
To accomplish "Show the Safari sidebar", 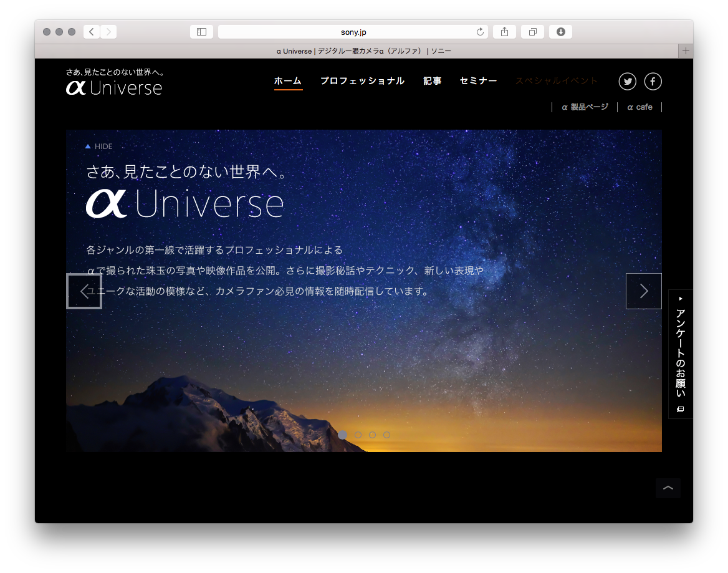I will tap(201, 32).
